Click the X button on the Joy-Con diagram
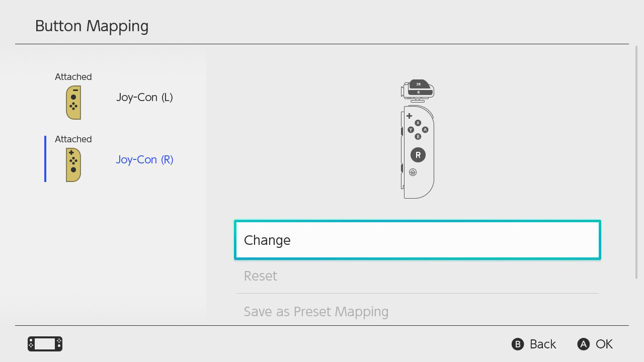This screenshot has width=644, height=362. (418, 123)
